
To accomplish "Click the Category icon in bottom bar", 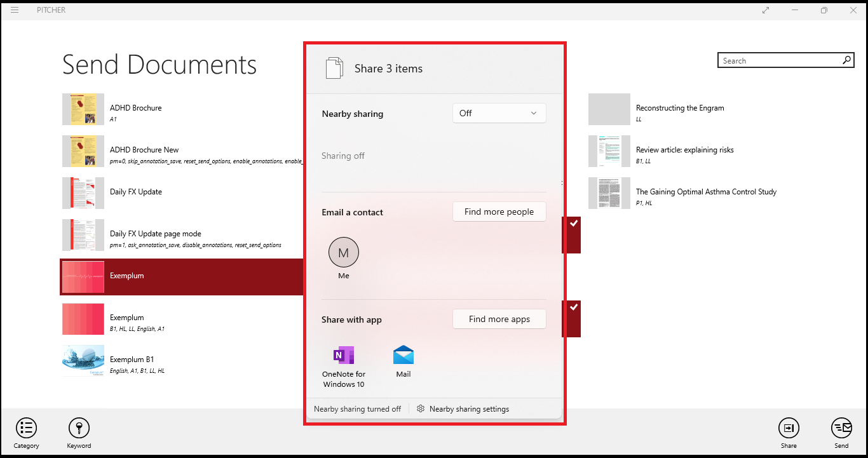I will coord(26,428).
